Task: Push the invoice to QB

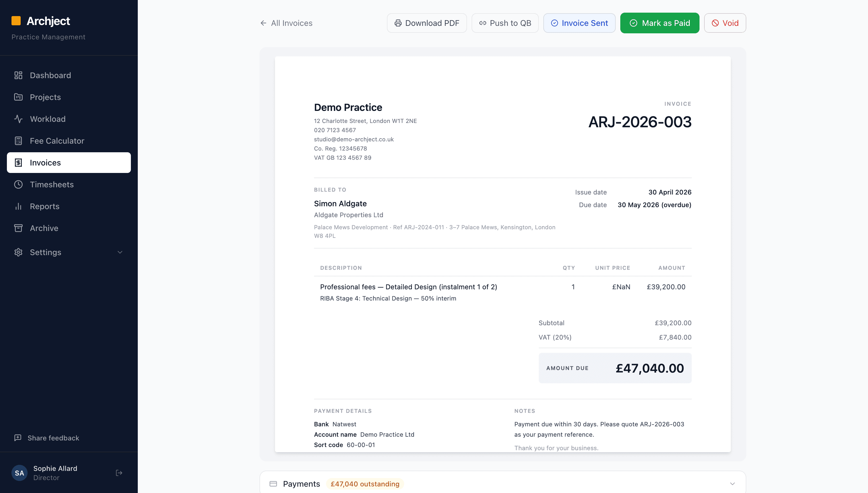Action: 505,23
